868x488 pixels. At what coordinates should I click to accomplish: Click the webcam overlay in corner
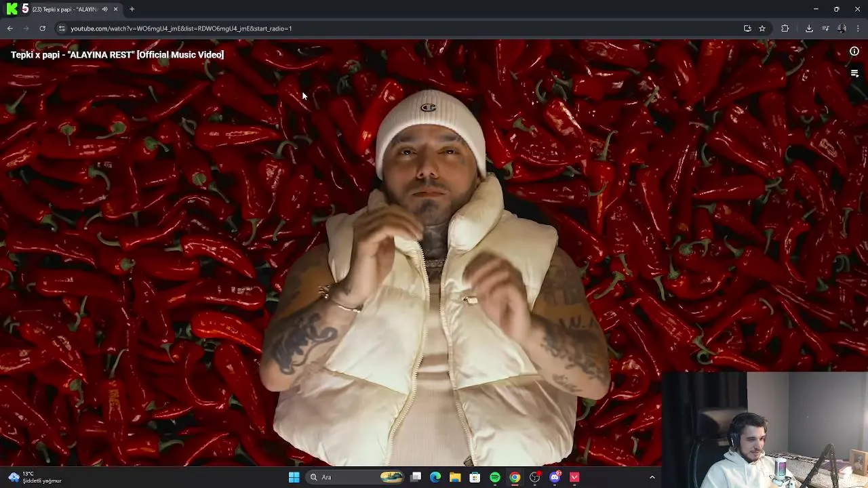(x=764, y=430)
